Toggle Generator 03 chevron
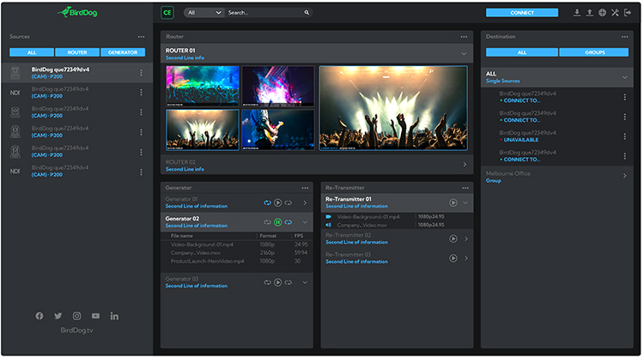 [x=305, y=282]
